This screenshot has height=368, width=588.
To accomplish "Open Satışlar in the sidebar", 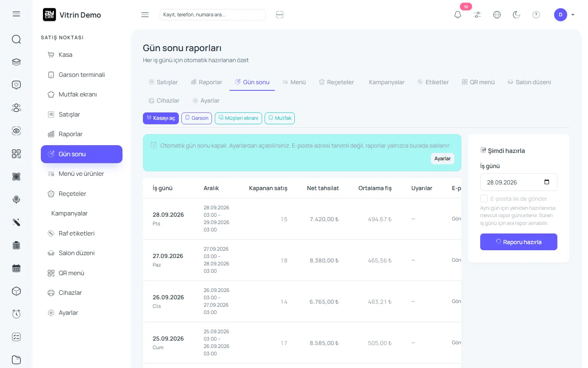I will pyautogui.click(x=82, y=114).
